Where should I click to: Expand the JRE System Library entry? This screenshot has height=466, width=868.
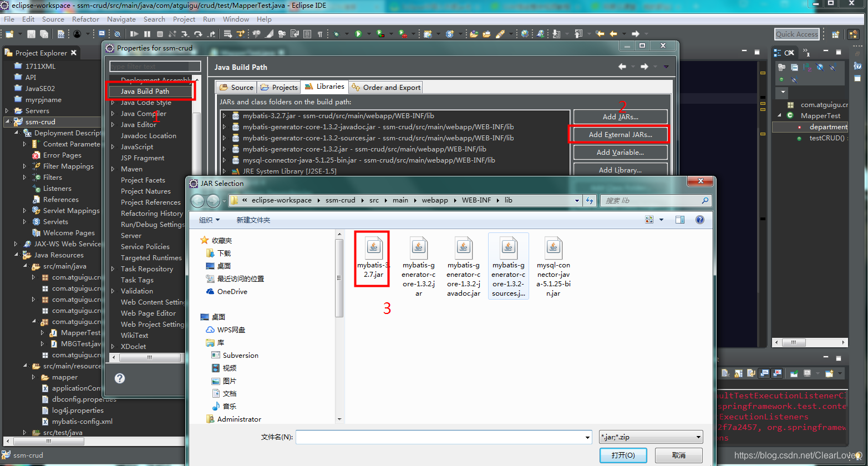click(224, 171)
